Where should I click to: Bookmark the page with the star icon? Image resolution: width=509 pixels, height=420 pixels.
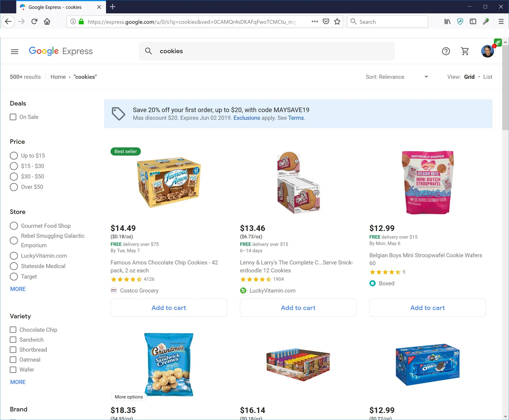tap(337, 22)
